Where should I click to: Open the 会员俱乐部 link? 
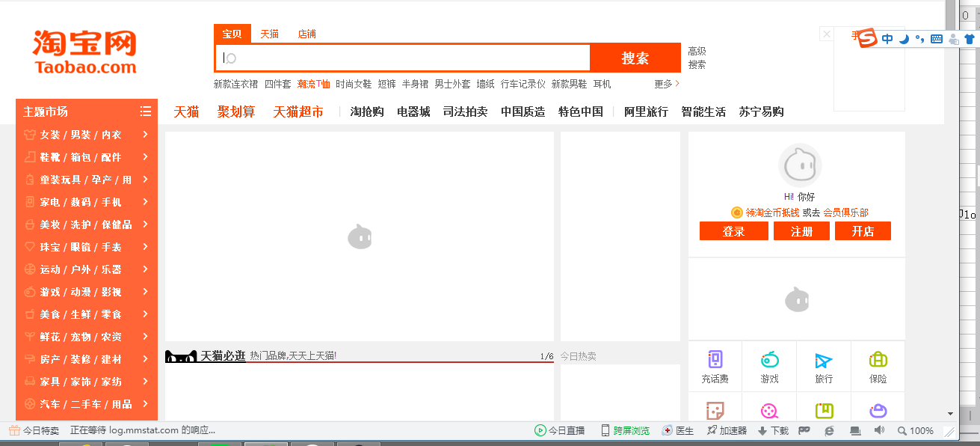[846, 213]
